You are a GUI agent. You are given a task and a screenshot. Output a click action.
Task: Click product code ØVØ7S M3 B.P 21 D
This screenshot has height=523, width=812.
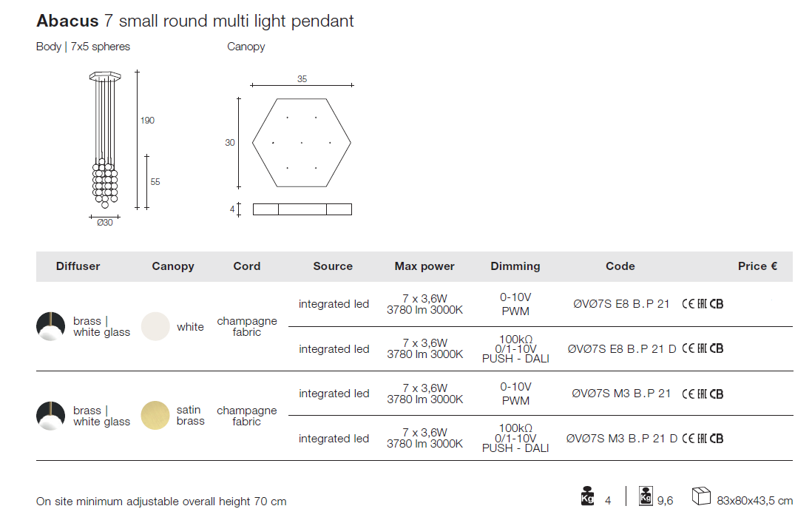622,439
